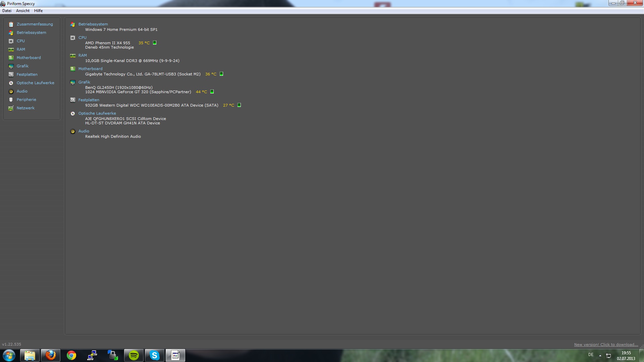Image resolution: width=644 pixels, height=362 pixels.
Task: Select CPU in sidebar list
Action: (21, 41)
